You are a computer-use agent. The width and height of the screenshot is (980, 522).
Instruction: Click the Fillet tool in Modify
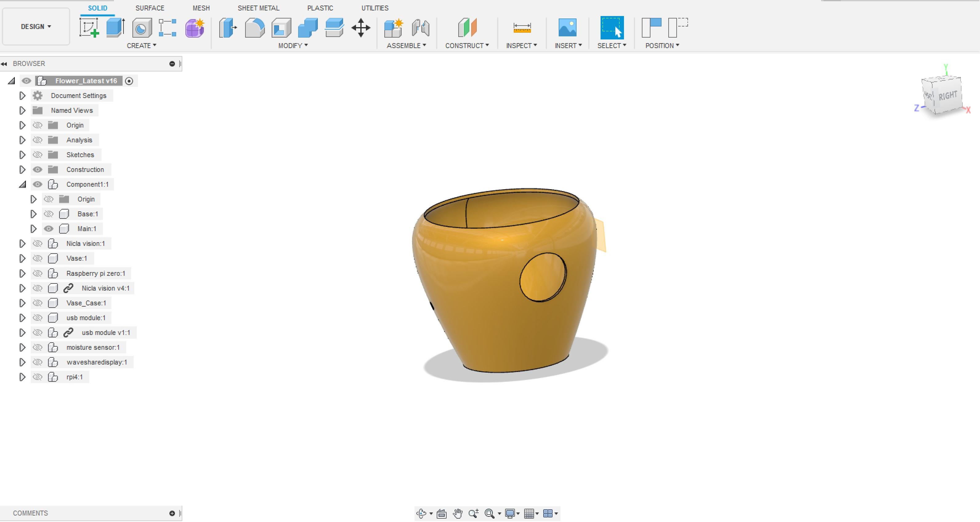254,27
